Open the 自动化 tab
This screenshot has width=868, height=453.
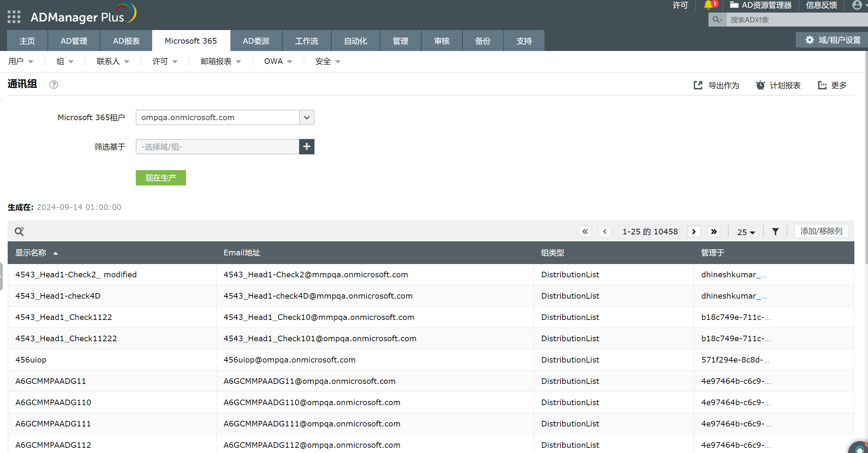[355, 41]
